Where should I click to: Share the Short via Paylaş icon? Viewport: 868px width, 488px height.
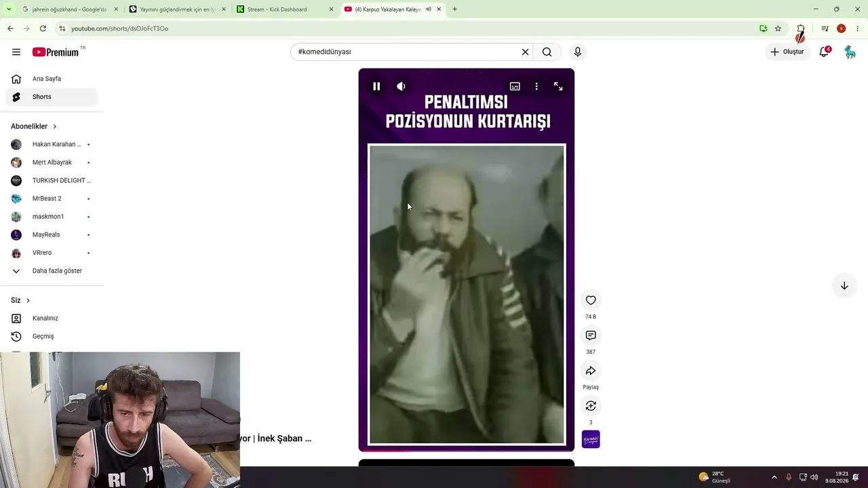point(591,371)
